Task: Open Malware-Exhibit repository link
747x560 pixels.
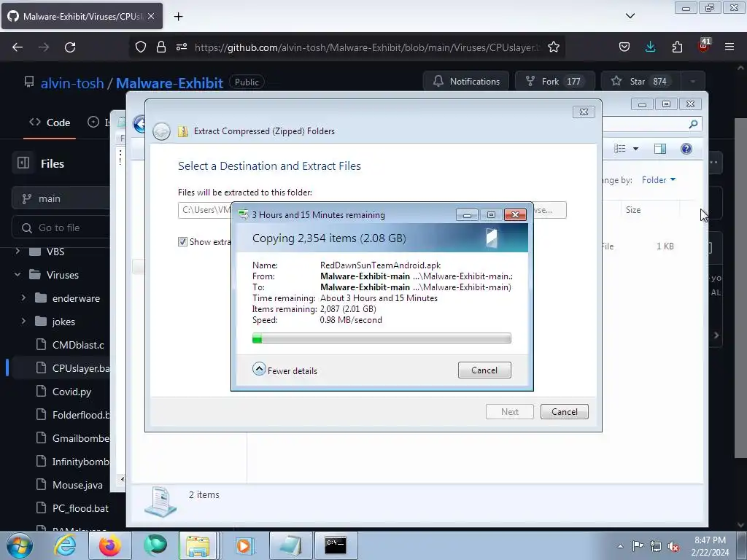Action: coord(169,83)
